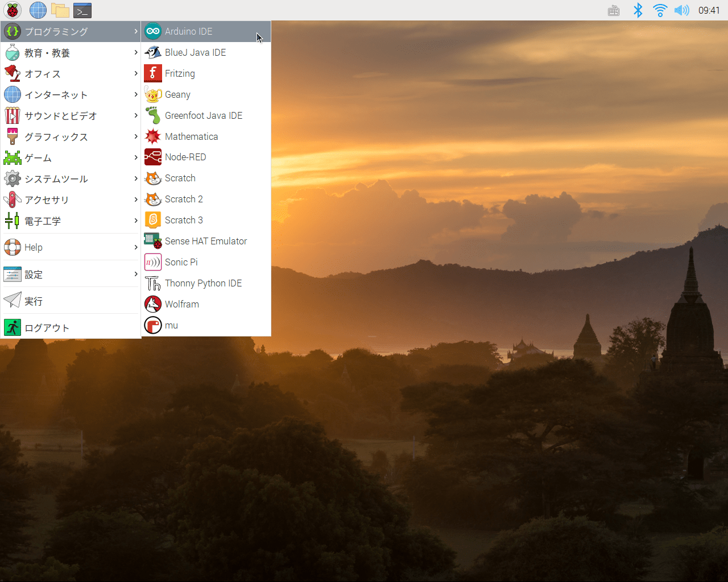Launch the web browser globe icon in taskbar
The width and height of the screenshot is (728, 582).
38,10
